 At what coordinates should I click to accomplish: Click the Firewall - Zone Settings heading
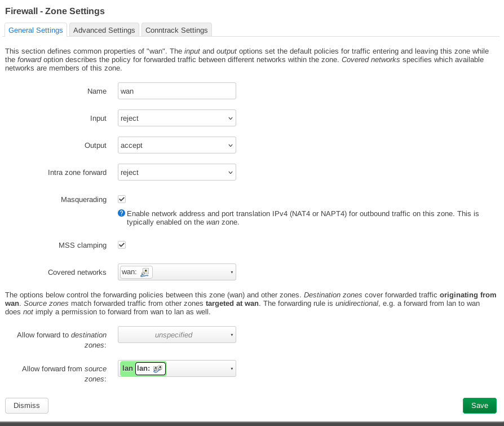(x=55, y=11)
